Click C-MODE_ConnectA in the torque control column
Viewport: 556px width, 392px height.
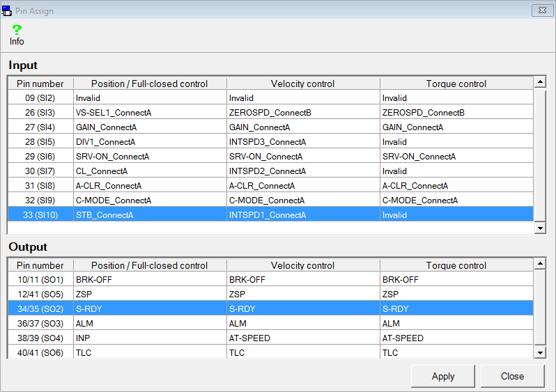click(420, 201)
